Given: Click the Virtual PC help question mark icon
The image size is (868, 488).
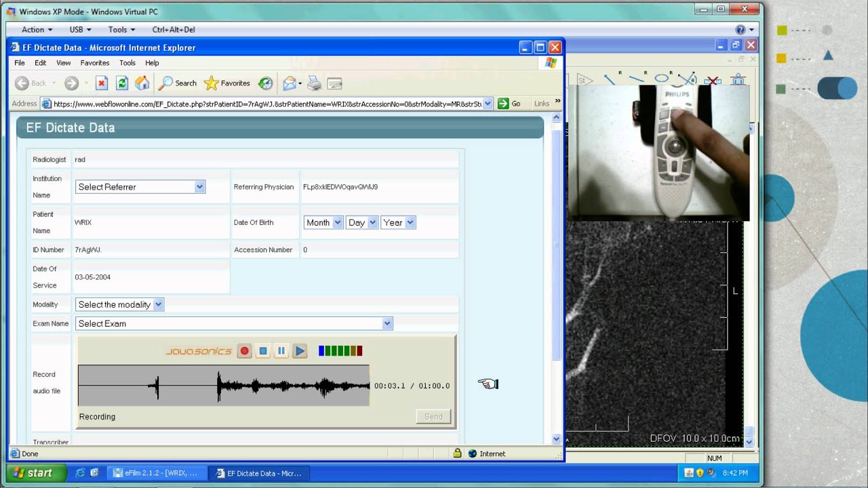Looking at the screenshot, I should tap(741, 30).
